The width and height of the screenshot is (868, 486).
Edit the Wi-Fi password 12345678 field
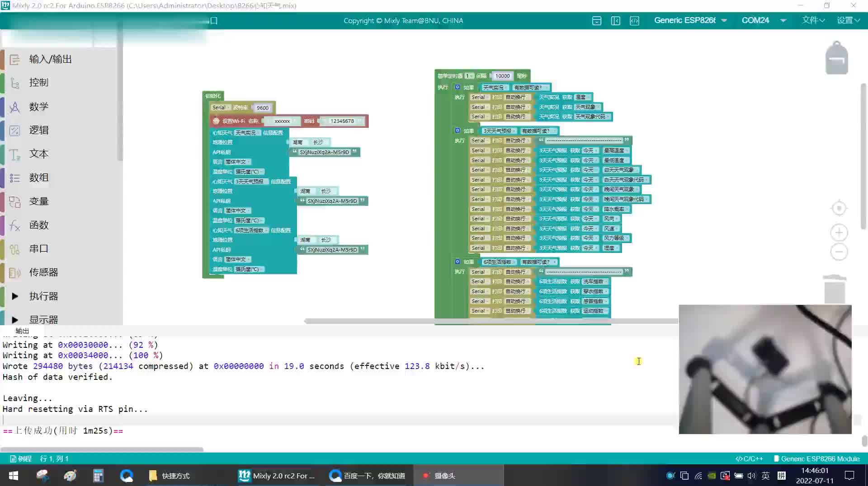pos(342,121)
